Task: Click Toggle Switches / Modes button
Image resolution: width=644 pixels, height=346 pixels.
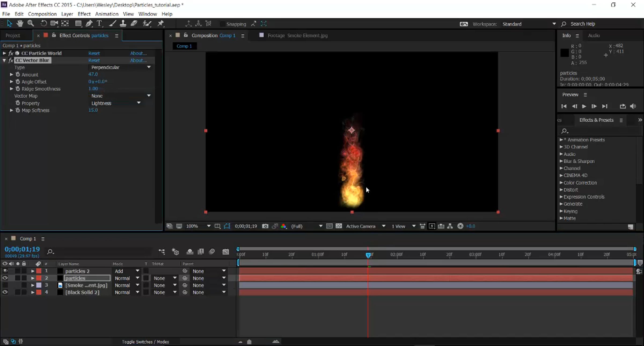Action: pos(145,342)
